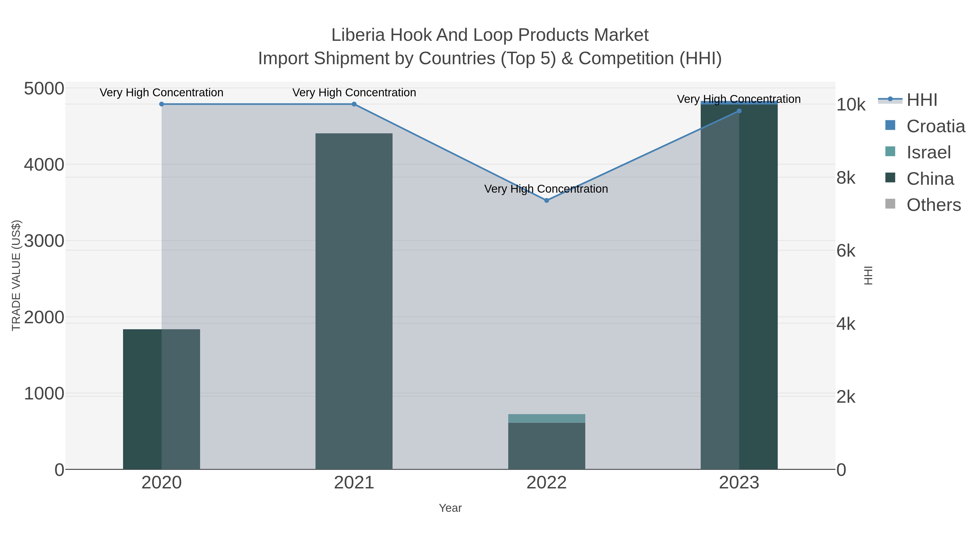Click the 4000 tick on trade value axis
Viewport: 980px width, 551px height.
44,165
